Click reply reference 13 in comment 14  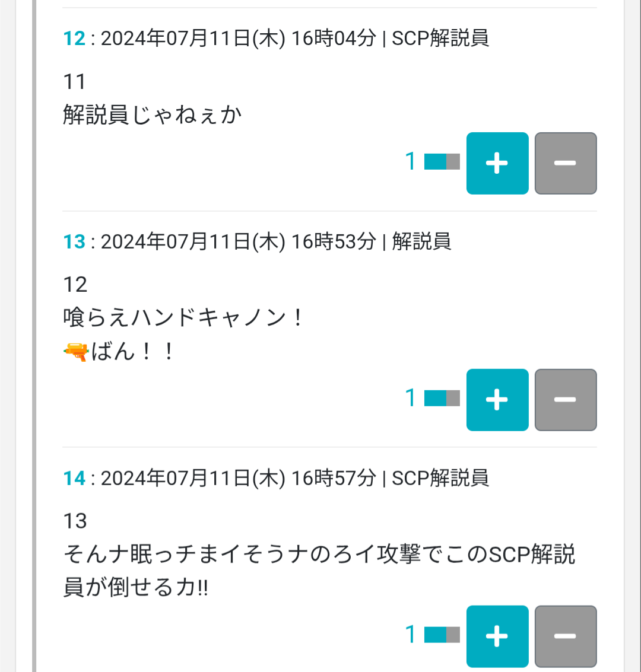pyautogui.click(x=75, y=521)
